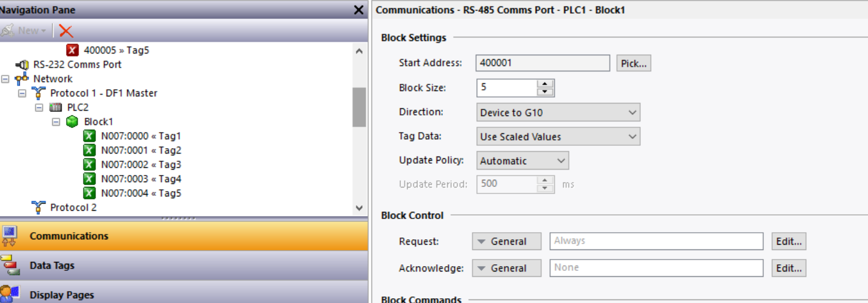Select the Protocol 2 icon

click(x=39, y=207)
